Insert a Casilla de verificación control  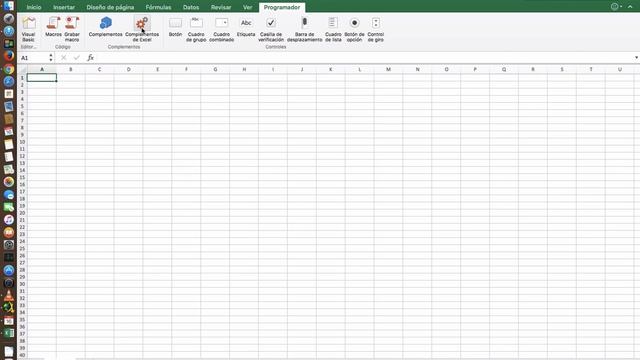(x=271, y=29)
